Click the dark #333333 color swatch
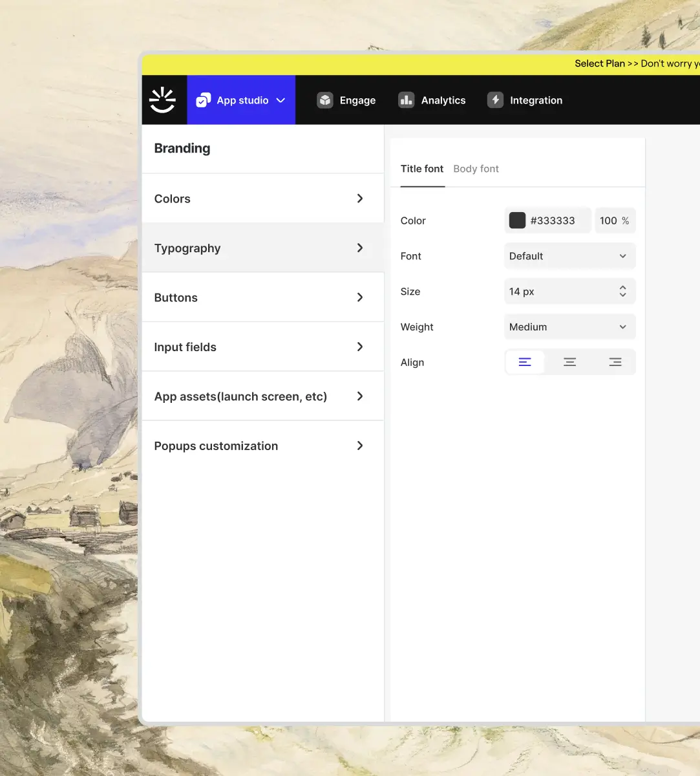This screenshot has width=700, height=776. (518, 221)
